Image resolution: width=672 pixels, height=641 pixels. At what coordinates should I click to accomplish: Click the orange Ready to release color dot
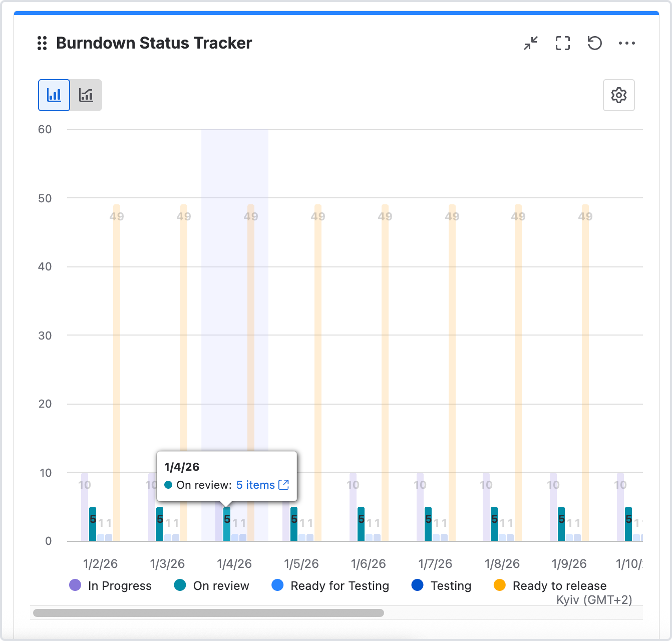tap(500, 585)
